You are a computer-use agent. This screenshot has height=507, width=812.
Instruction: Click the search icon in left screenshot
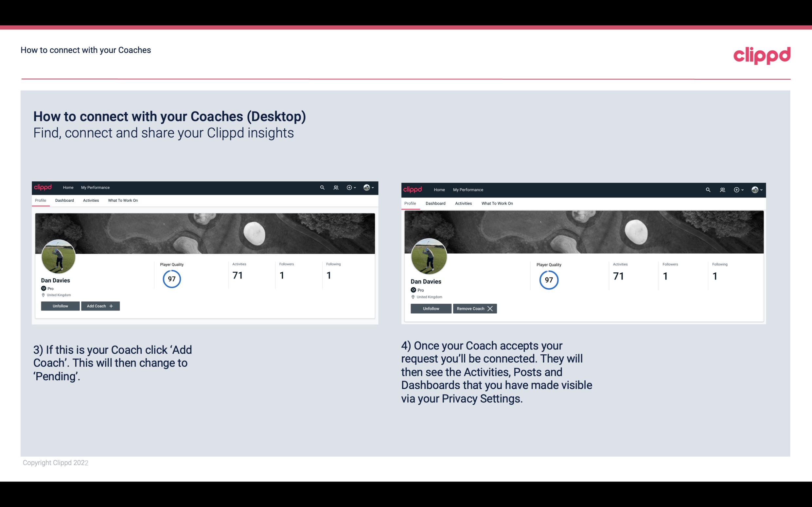pyautogui.click(x=322, y=188)
